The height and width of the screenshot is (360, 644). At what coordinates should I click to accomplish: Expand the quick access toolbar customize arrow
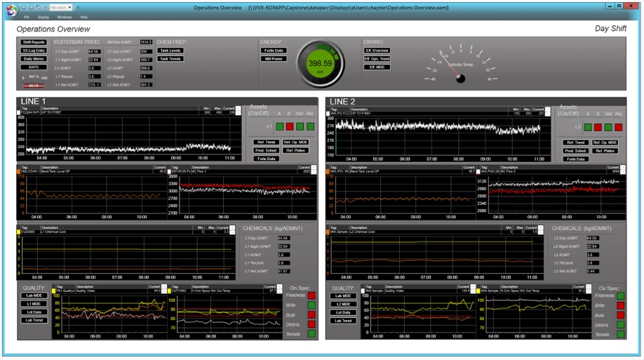[78, 8]
